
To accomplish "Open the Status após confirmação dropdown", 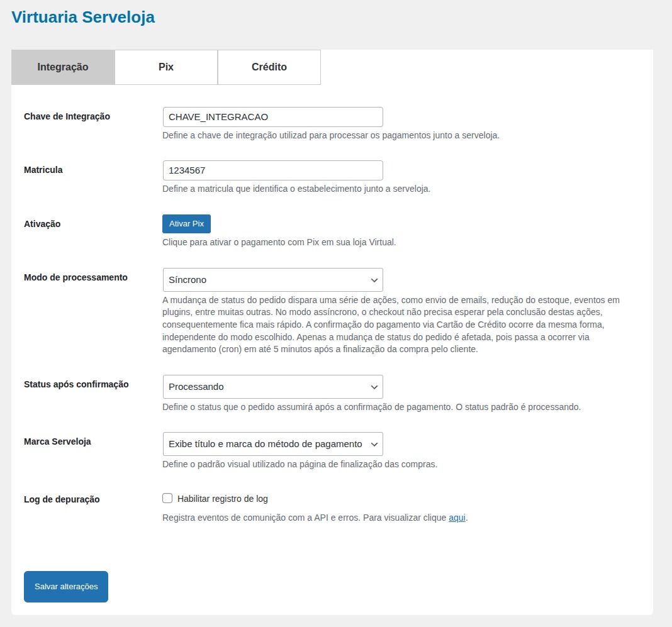I will click(x=273, y=387).
